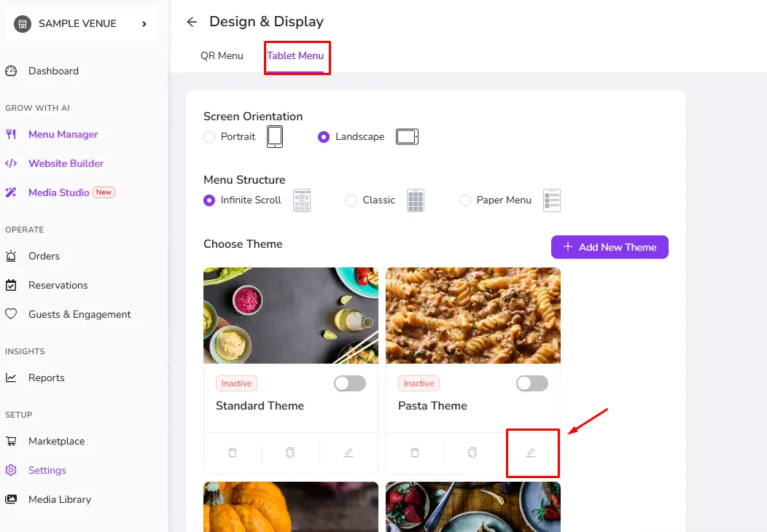Image resolution: width=767 pixels, height=532 pixels.
Task: Edit the Pasta Theme via pencil icon
Action: 531,453
